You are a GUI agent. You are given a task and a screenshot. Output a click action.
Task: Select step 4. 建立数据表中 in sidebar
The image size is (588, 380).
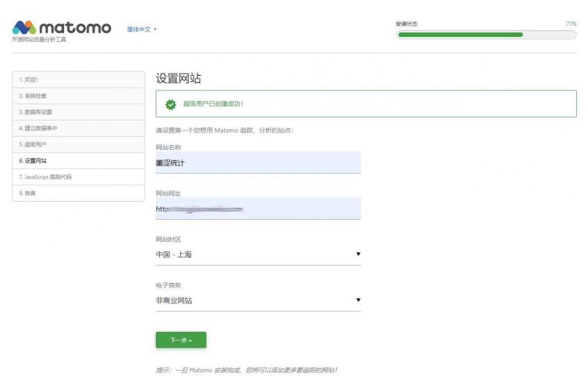click(78, 128)
